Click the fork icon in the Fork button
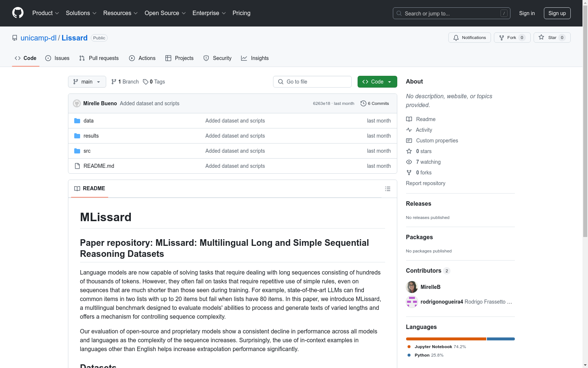Viewport: 588px width, 368px height. pyautogui.click(x=502, y=38)
